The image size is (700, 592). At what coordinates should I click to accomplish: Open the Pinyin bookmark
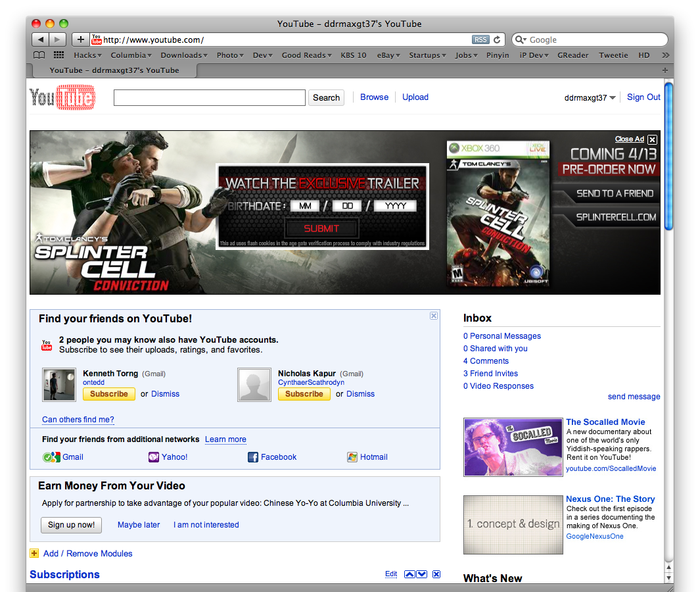(x=498, y=55)
